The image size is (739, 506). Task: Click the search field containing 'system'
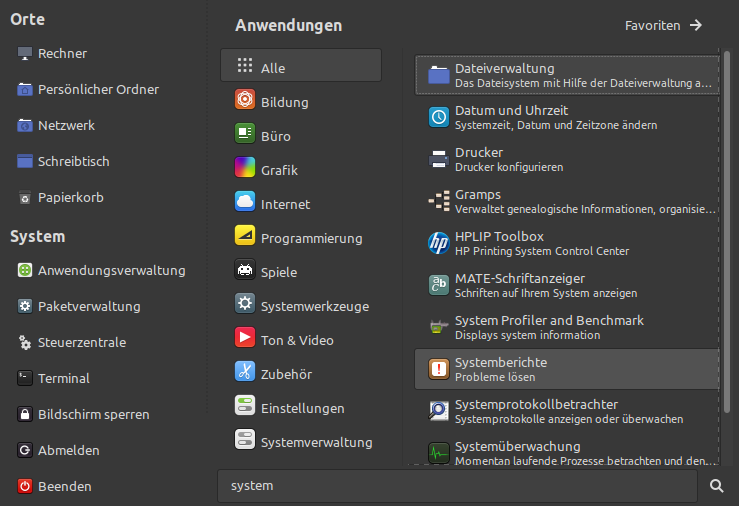click(457, 486)
